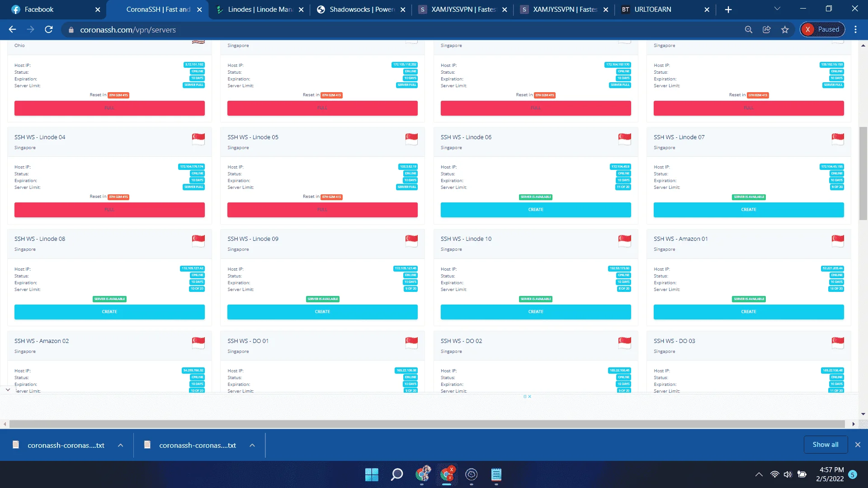868x488 pixels.
Task: Create account on SSH WS - Linode 06
Action: click(x=536, y=210)
